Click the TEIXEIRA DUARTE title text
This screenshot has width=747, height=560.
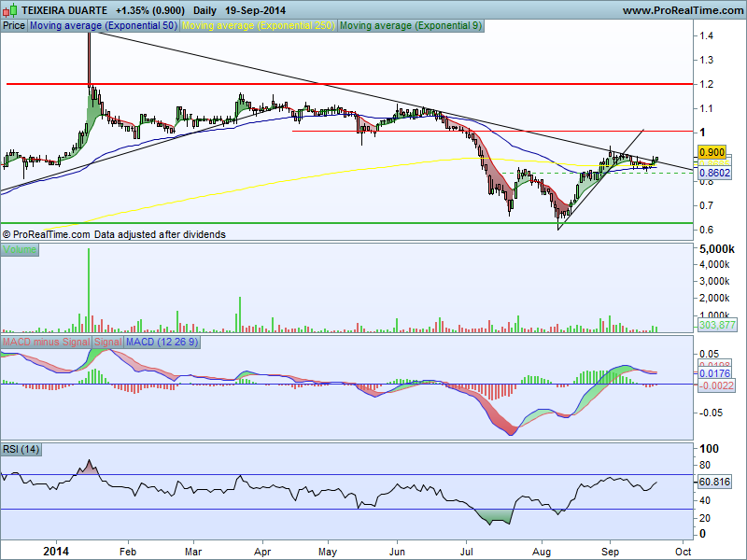tap(64, 10)
